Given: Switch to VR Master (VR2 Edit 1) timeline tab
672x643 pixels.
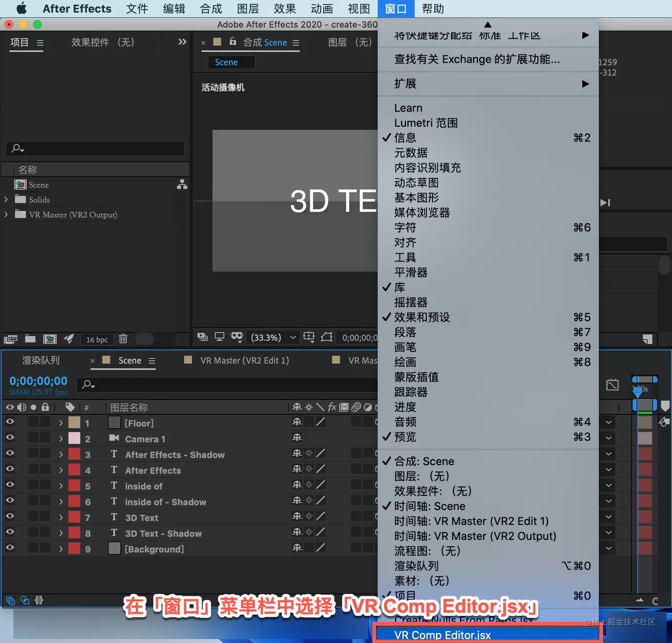Looking at the screenshot, I should [244, 361].
